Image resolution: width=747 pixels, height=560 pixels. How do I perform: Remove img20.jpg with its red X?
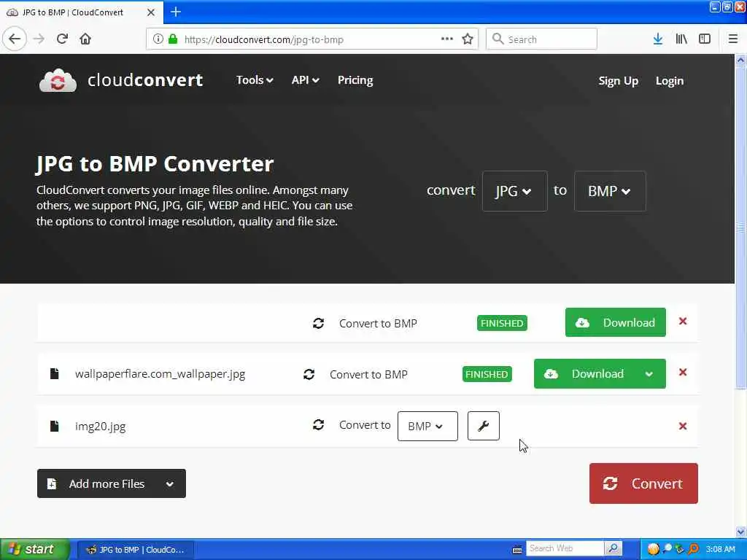pyautogui.click(x=683, y=426)
